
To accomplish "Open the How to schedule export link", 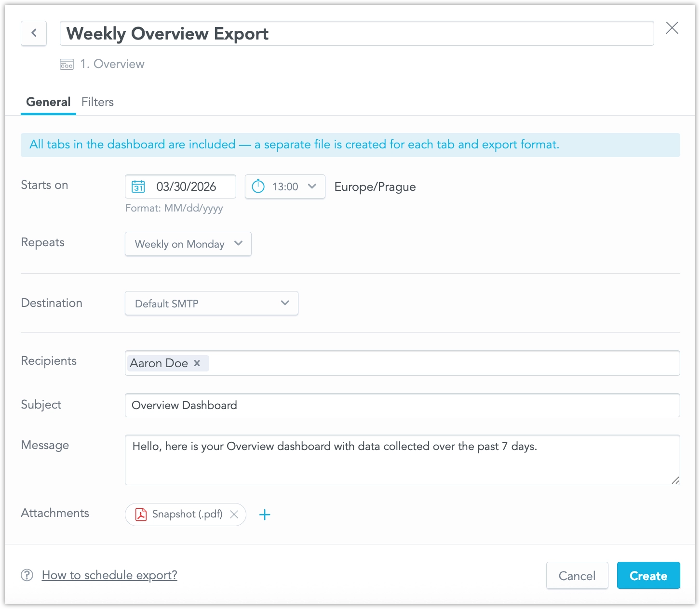I will pyautogui.click(x=109, y=575).
